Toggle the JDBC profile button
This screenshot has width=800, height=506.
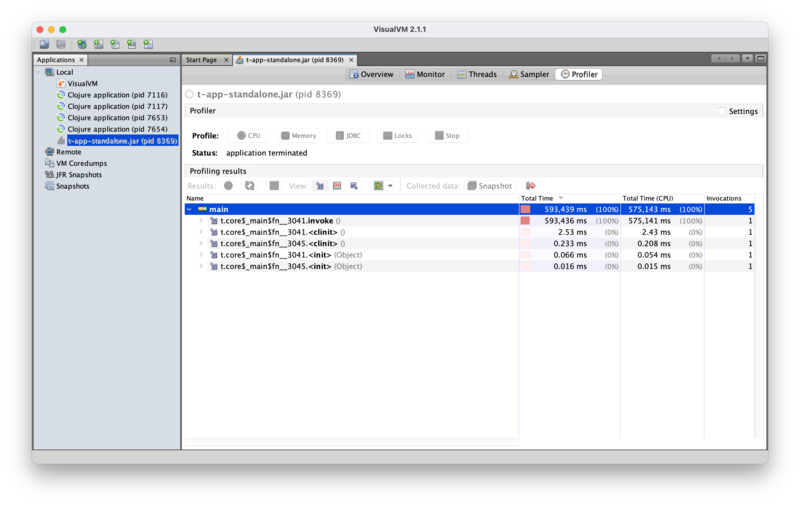tap(348, 136)
